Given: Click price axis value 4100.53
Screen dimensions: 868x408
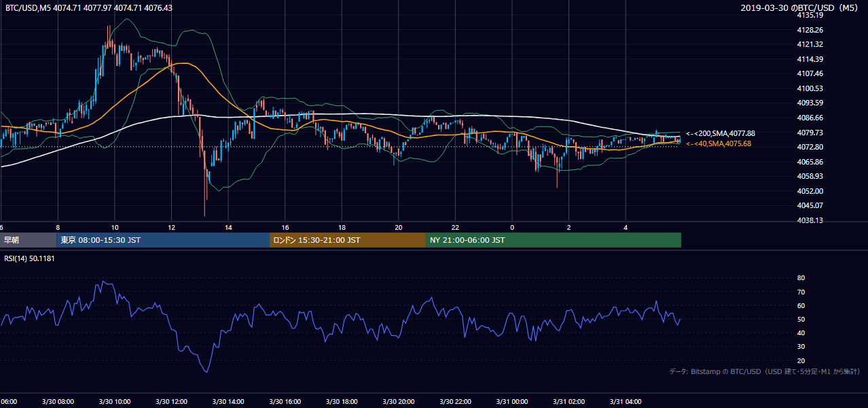Looking at the screenshot, I should [810, 88].
